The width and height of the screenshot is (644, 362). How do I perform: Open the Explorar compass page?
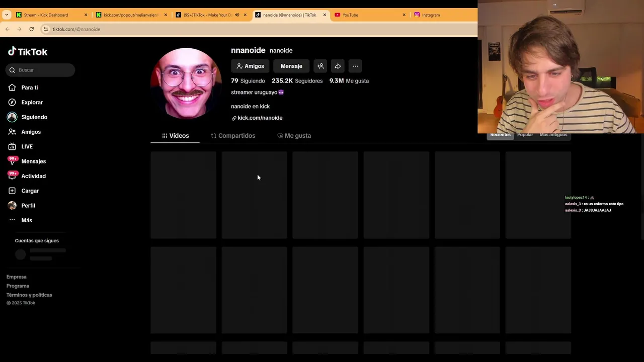[x=25, y=102]
